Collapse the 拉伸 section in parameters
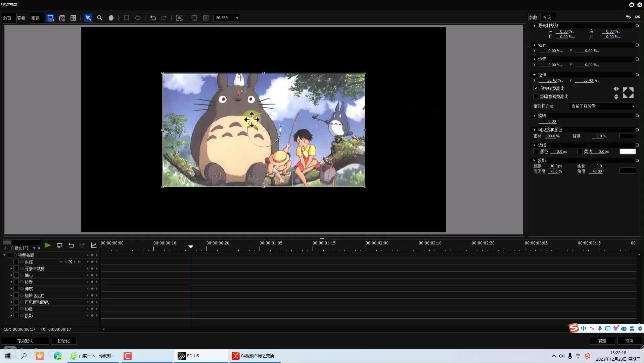 (x=534, y=75)
